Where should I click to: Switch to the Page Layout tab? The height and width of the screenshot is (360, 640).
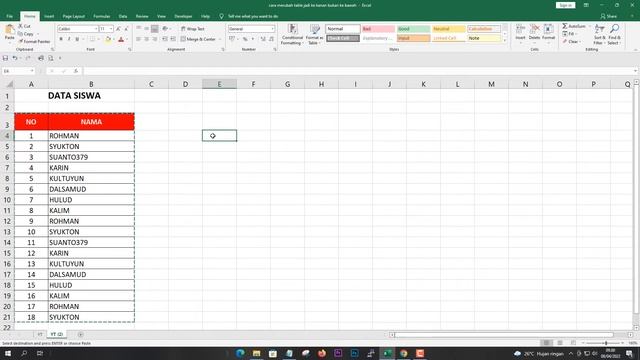pos(73,16)
